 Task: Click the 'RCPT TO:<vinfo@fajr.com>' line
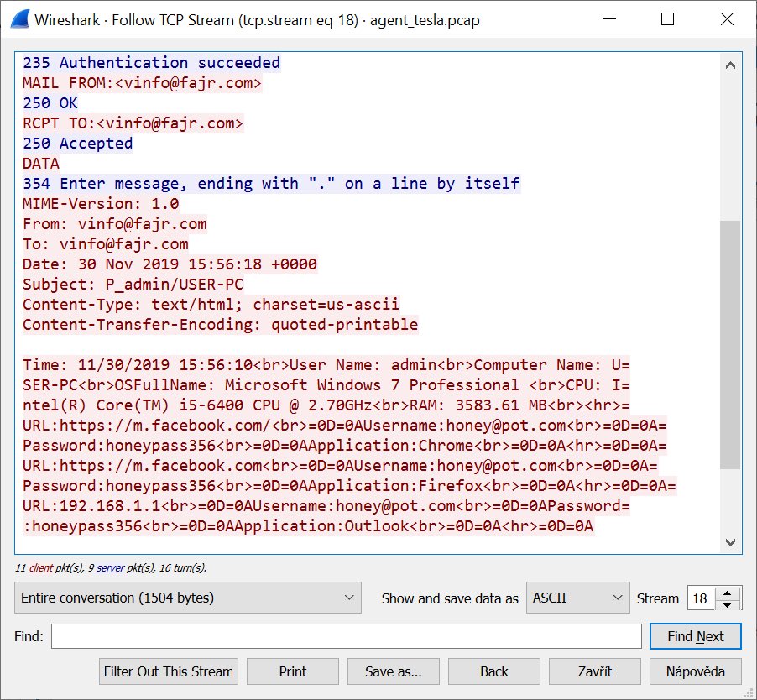click(x=133, y=123)
